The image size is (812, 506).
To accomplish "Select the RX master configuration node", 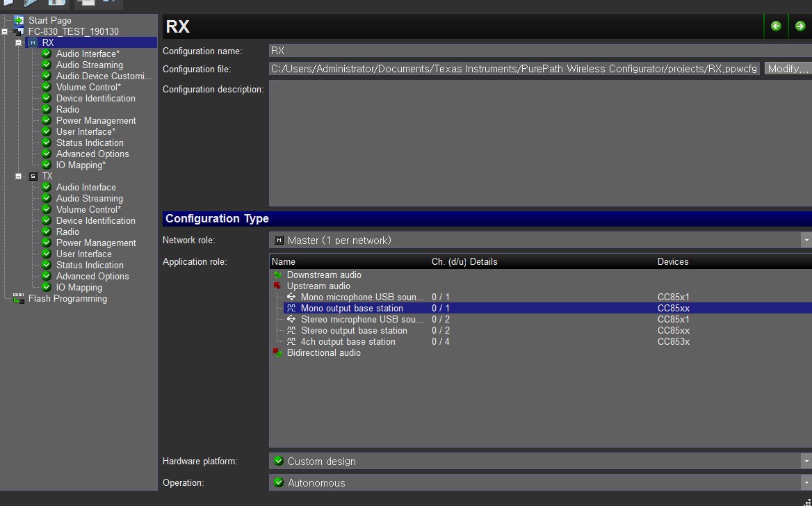I will (48, 42).
